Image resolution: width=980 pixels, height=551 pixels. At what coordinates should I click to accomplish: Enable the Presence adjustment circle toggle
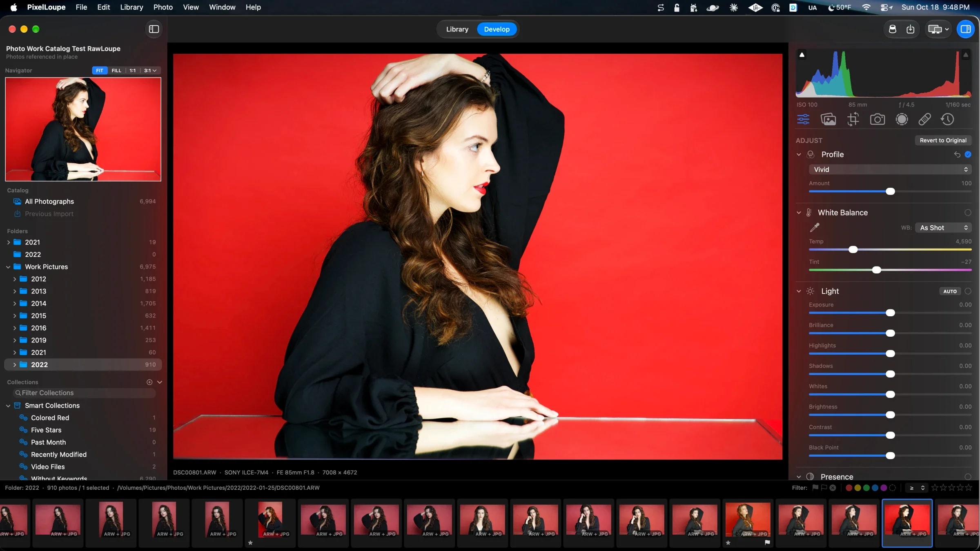pyautogui.click(x=968, y=477)
